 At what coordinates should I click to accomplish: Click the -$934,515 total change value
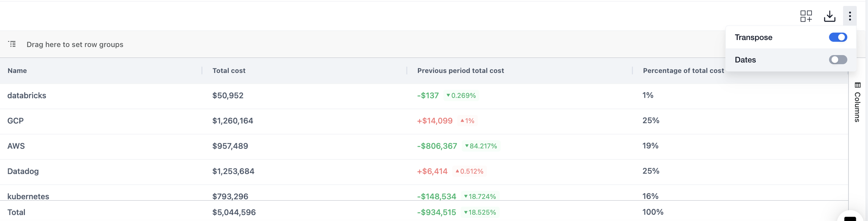[x=437, y=212]
